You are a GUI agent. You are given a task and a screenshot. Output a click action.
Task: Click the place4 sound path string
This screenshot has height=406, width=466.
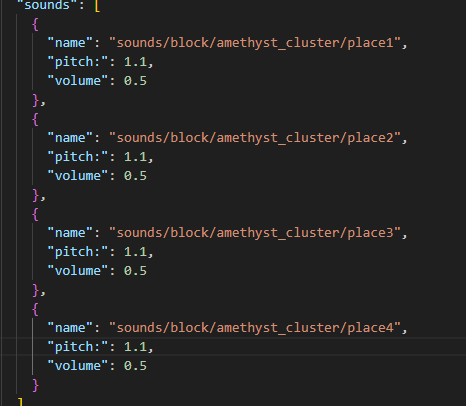point(255,328)
